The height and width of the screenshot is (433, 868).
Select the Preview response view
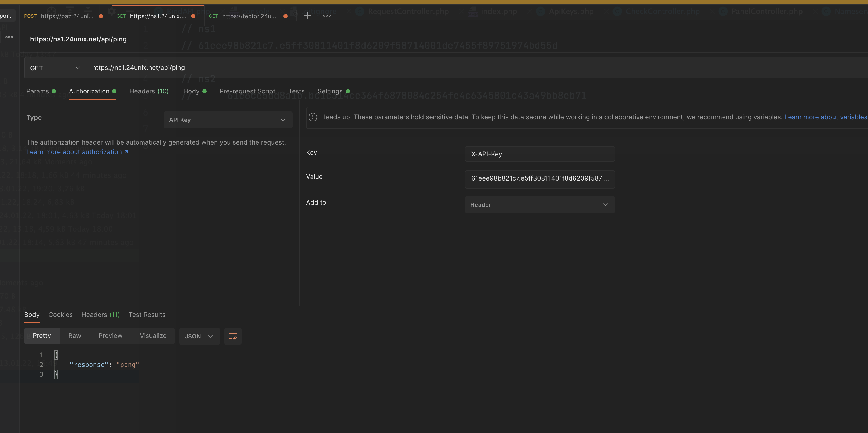110,336
